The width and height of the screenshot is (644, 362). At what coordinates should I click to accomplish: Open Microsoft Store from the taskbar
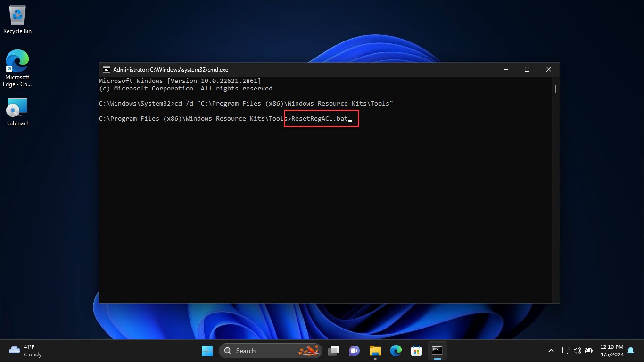416,351
